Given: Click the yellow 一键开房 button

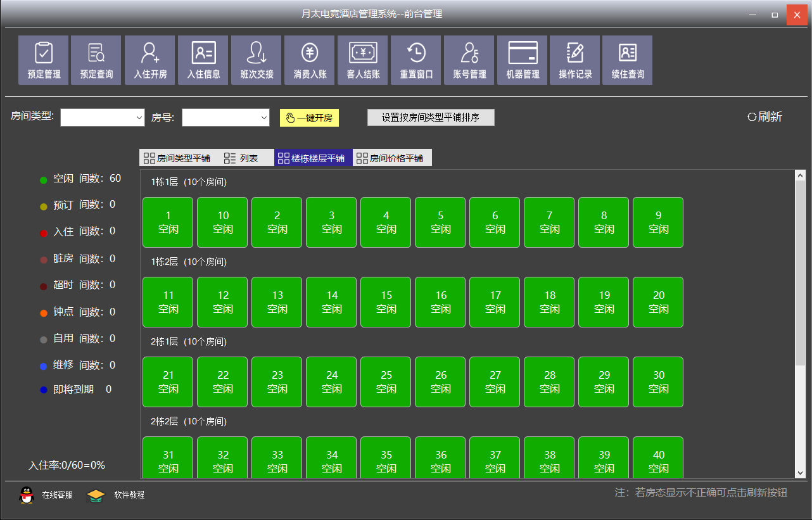Looking at the screenshot, I should 310,118.
